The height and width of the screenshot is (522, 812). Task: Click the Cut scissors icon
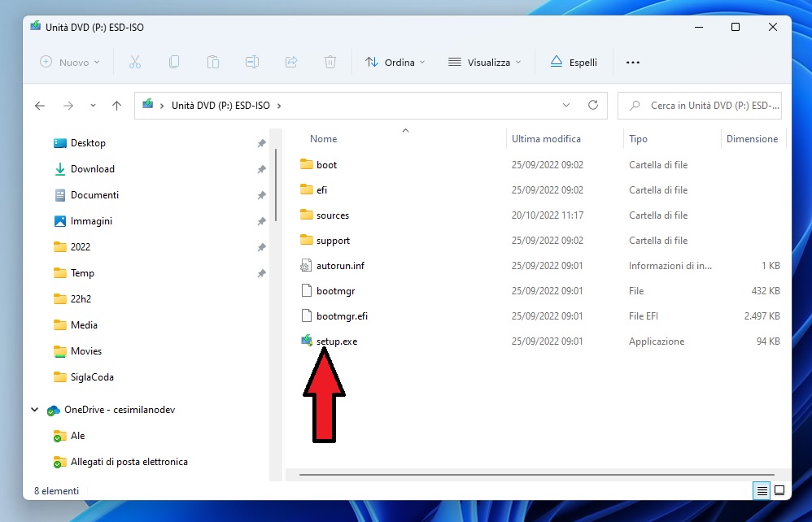click(134, 62)
